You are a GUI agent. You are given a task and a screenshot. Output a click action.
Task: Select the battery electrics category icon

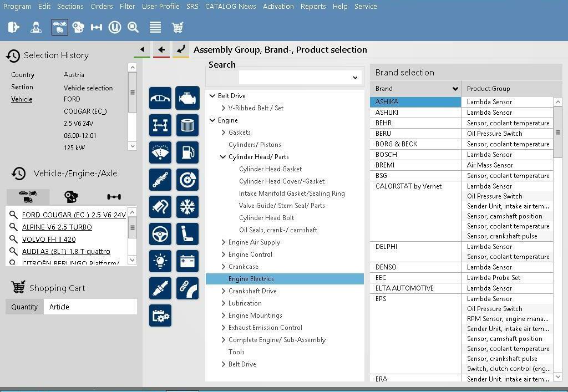(187, 261)
